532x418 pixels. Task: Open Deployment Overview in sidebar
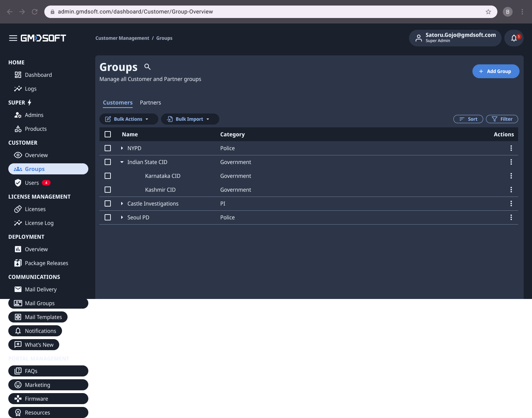(x=48, y=249)
